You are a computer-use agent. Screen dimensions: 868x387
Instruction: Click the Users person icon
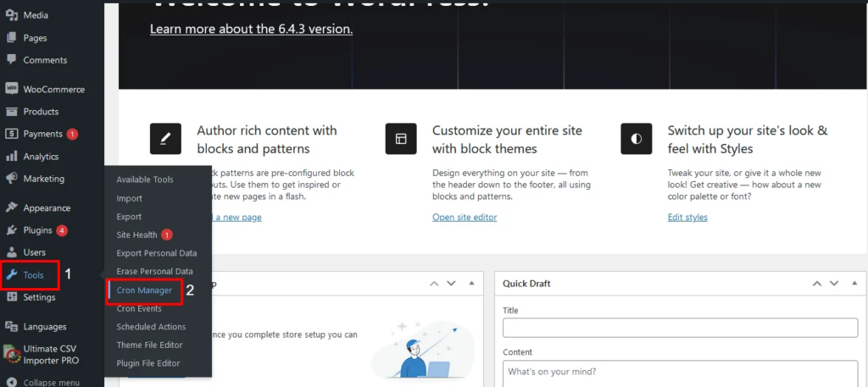pos(11,252)
